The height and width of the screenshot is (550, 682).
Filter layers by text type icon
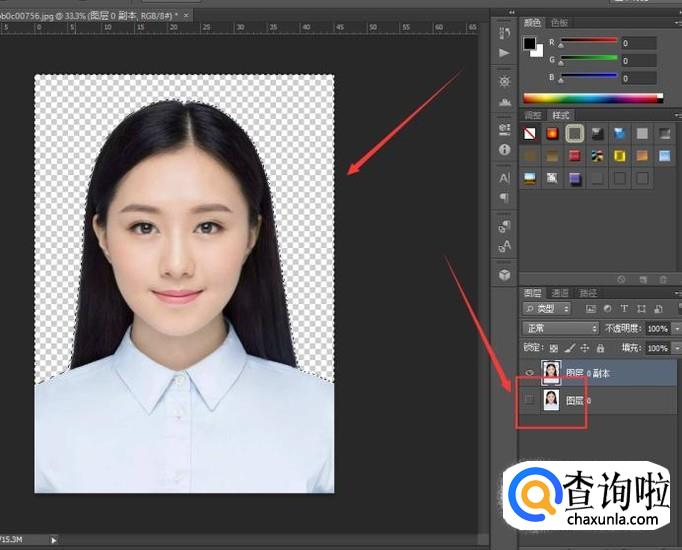624,309
